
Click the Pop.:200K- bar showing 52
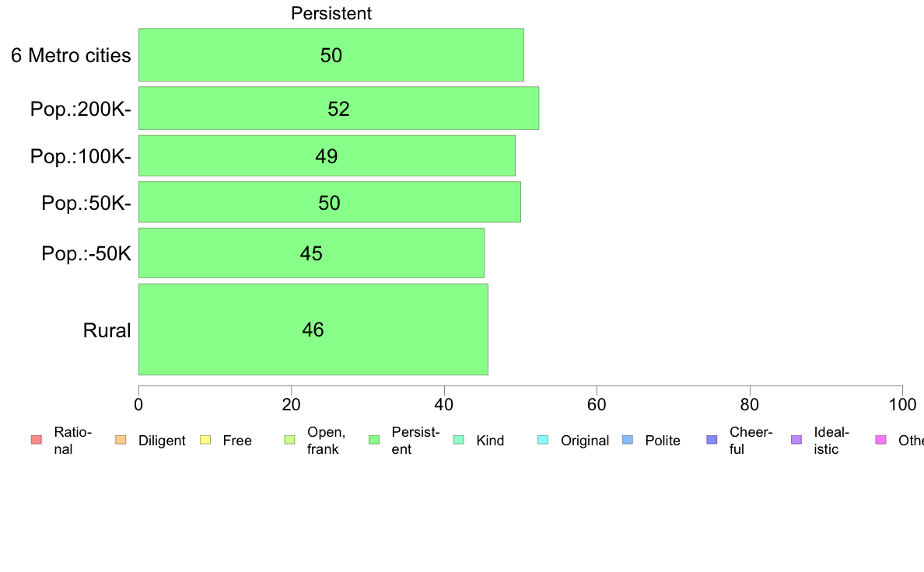pos(339,108)
